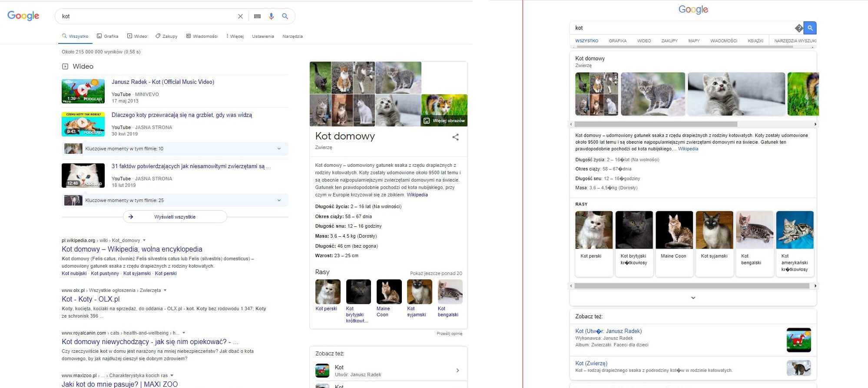Click the Prześlij opinię link

449,334
